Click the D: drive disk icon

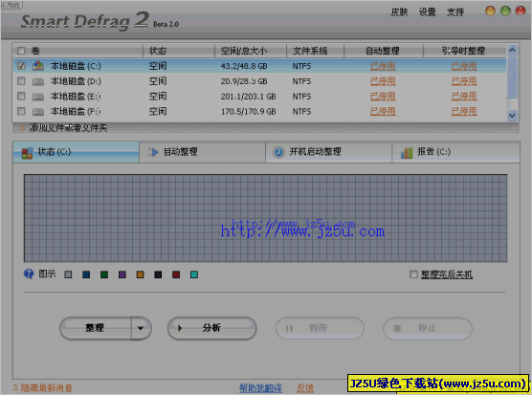point(38,81)
